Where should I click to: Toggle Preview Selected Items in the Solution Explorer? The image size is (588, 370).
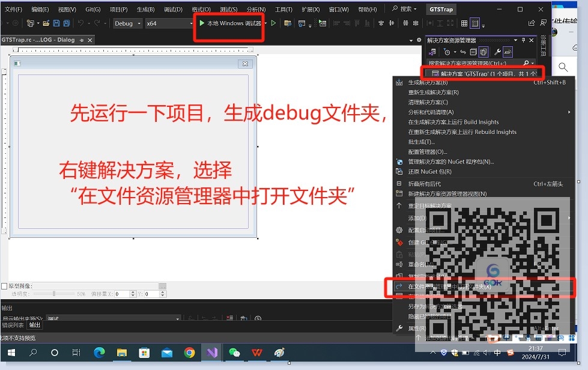508,52
